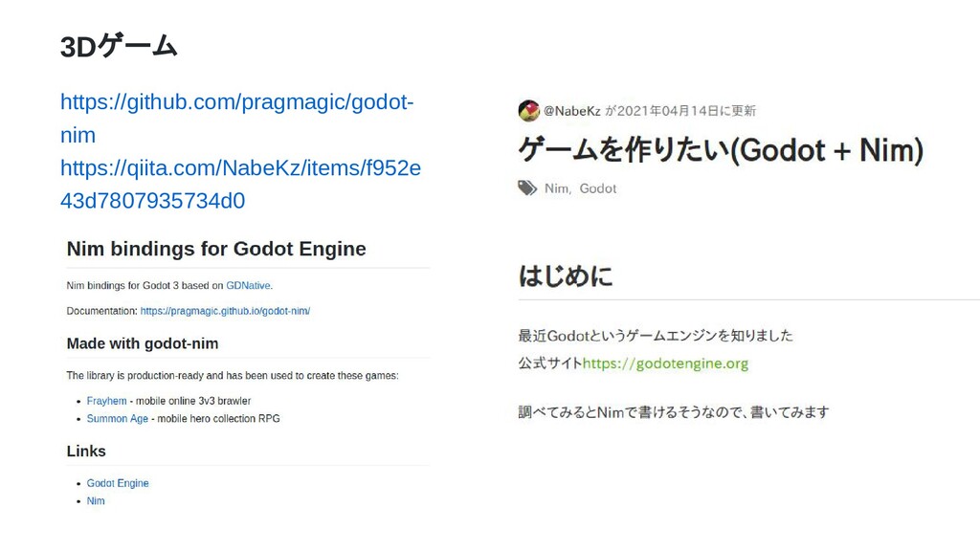980x551 pixels.
Task: Select the Godot tag in the article
Action: click(x=597, y=188)
